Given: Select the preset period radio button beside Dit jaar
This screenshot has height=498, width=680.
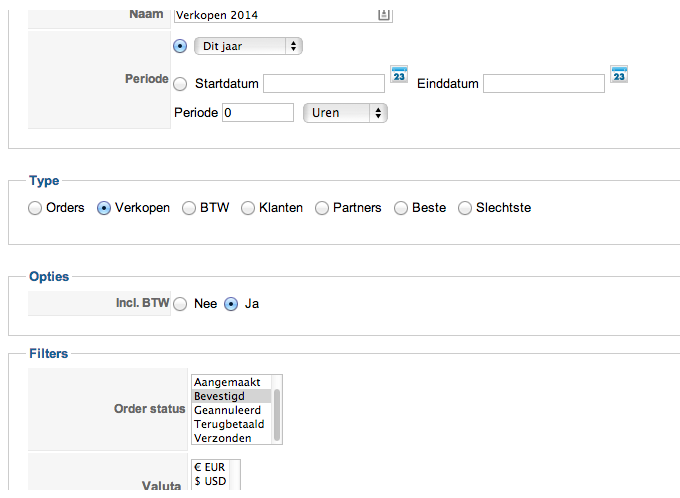Looking at the screenshot, I should (180, 46).
